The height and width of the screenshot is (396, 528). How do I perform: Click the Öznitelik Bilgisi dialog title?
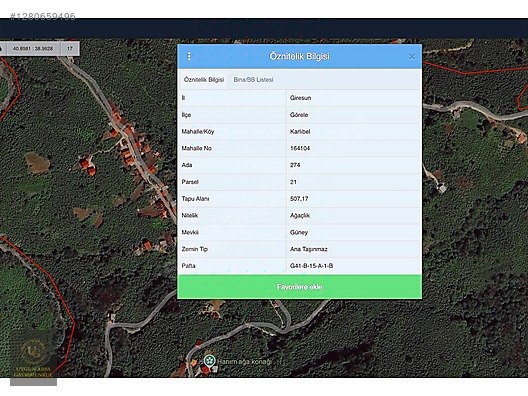point(299,56)
